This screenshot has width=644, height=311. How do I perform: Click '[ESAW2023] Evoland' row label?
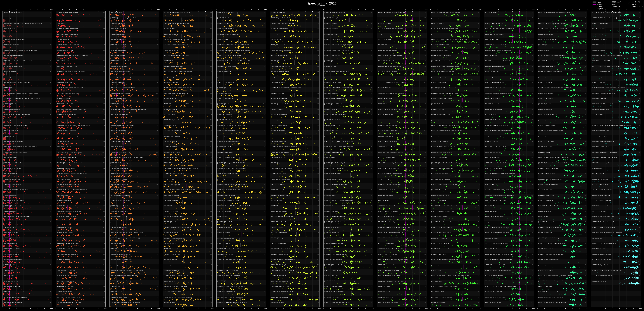[330, 66]
